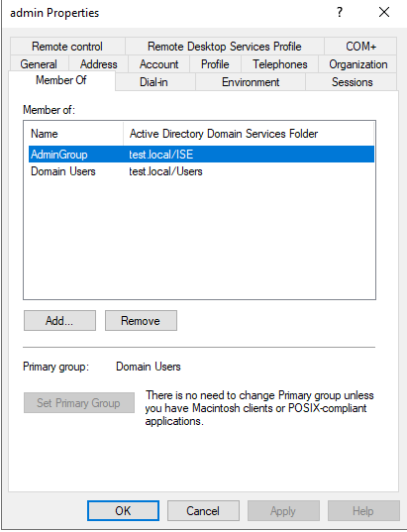The height and width of the screenshot is (532, 407).
Task: Open the COM+ tab
Action: point(360,47)
